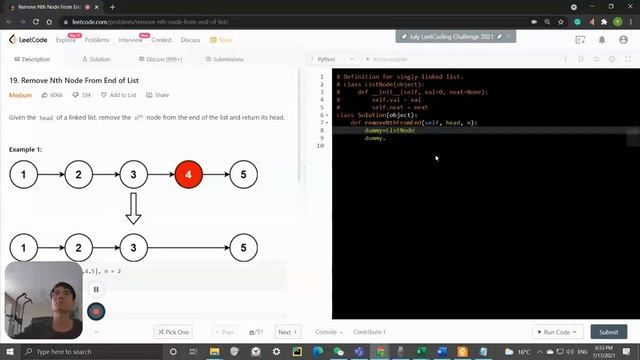
Task: Click the Pick One button
Action: point(173,332)
